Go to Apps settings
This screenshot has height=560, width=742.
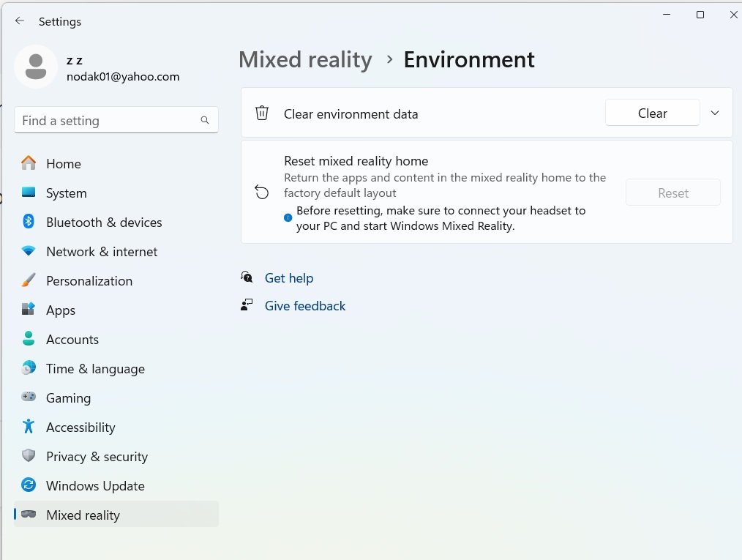click(x=61, y=310)
